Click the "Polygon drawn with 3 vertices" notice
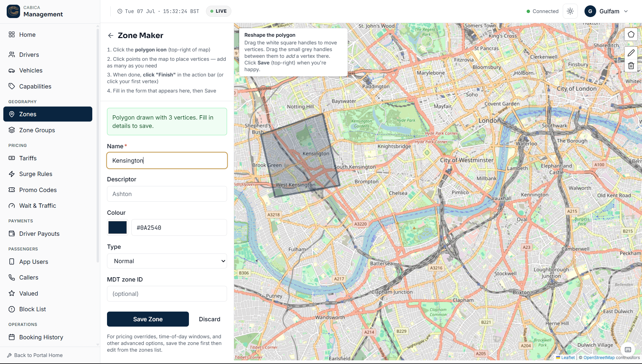Viewport: 642px width, 364px height. point(167,122)
